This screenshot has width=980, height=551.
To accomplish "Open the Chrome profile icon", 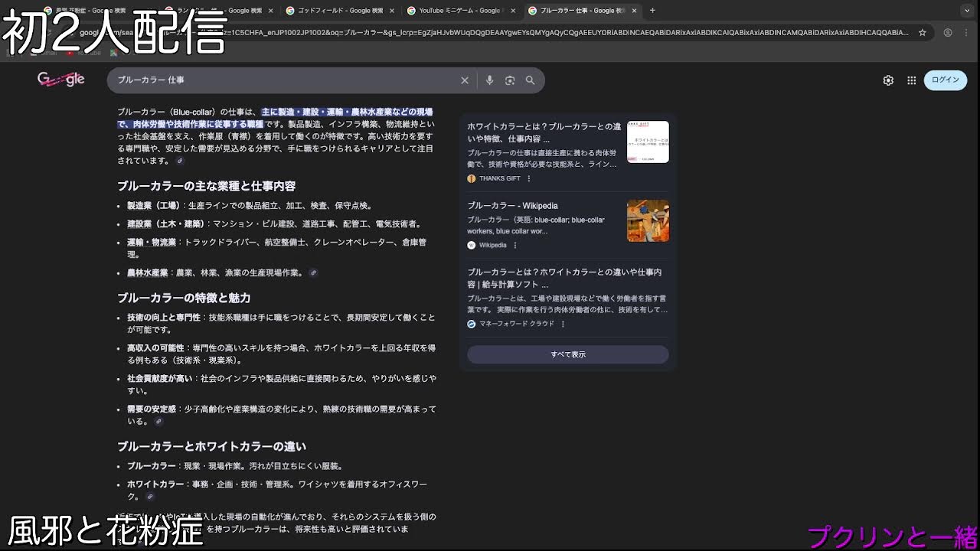I will tap(948, 33).
